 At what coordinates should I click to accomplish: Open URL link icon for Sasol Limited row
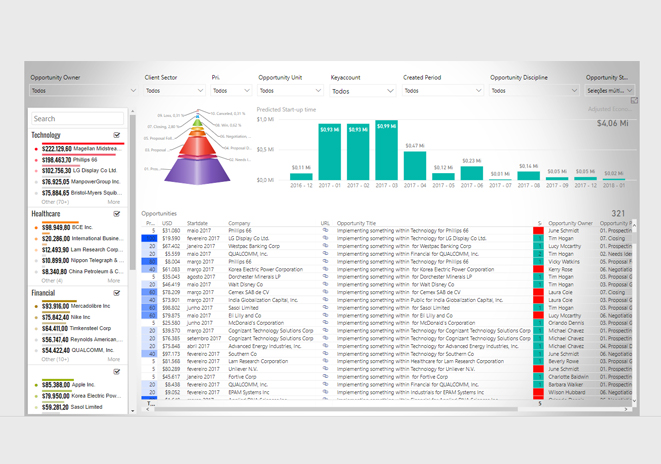(325, 307)
